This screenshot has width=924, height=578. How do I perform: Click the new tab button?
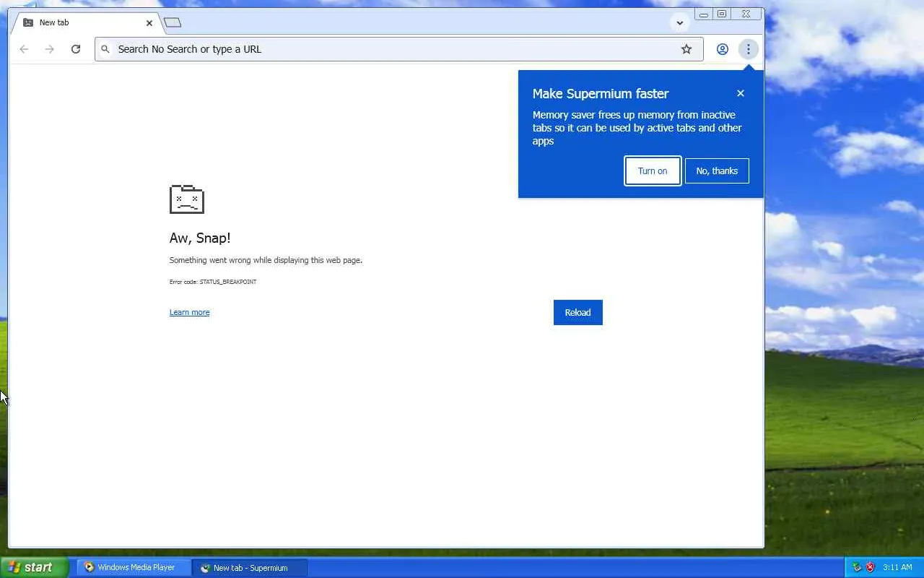click(173, 22)
